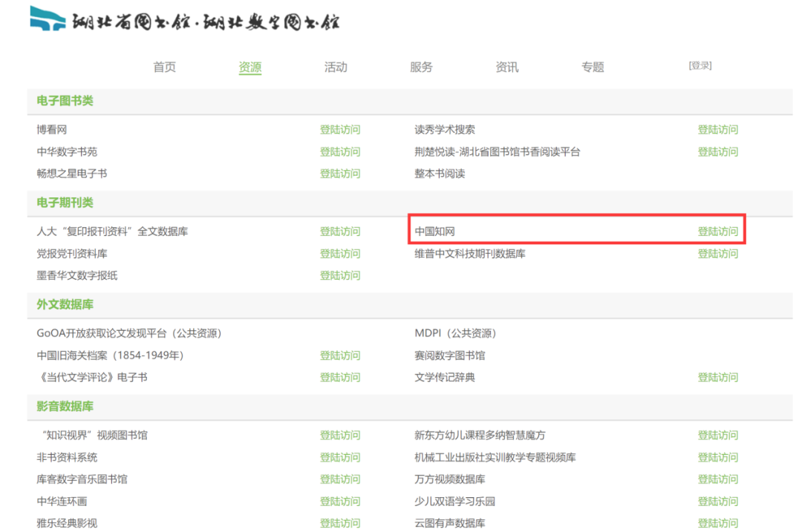Click 登陆访问 for 新东方幼儿课程多纳智慧魔方

point(718,436)
